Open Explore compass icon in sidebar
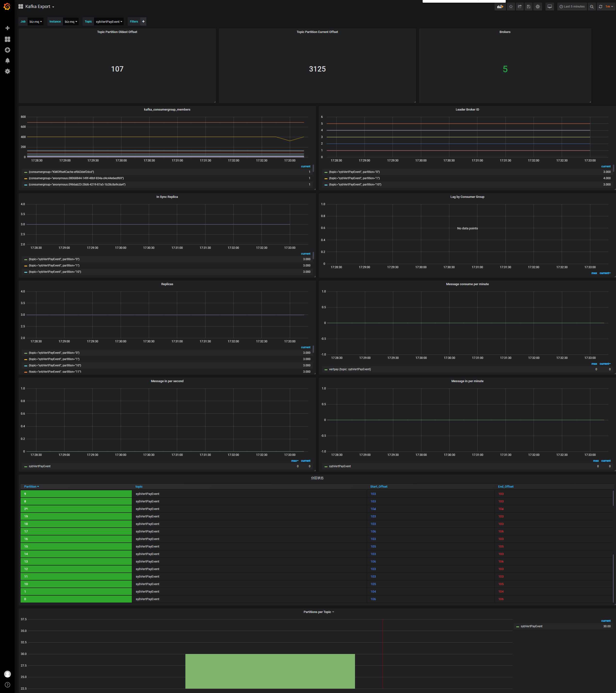616x693 pixels. pos(8,50)
